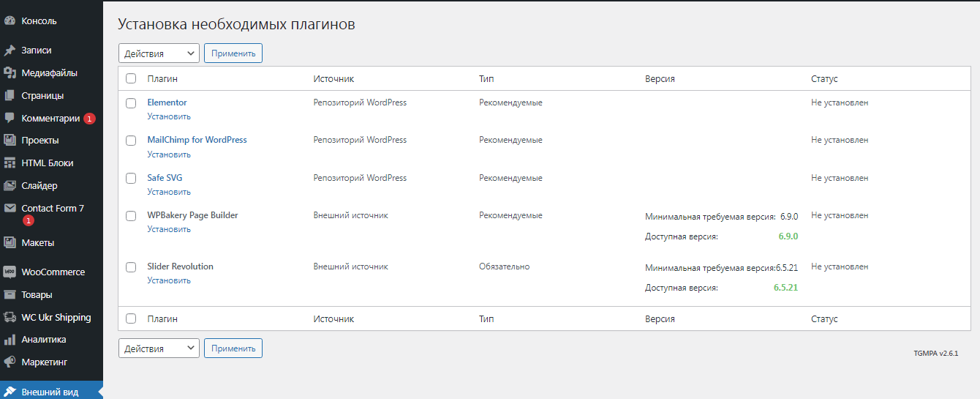This screenshot has width=980, height=399.
Task: Click the Аналитика bar chart icon
Action: (x=10, y=340)
